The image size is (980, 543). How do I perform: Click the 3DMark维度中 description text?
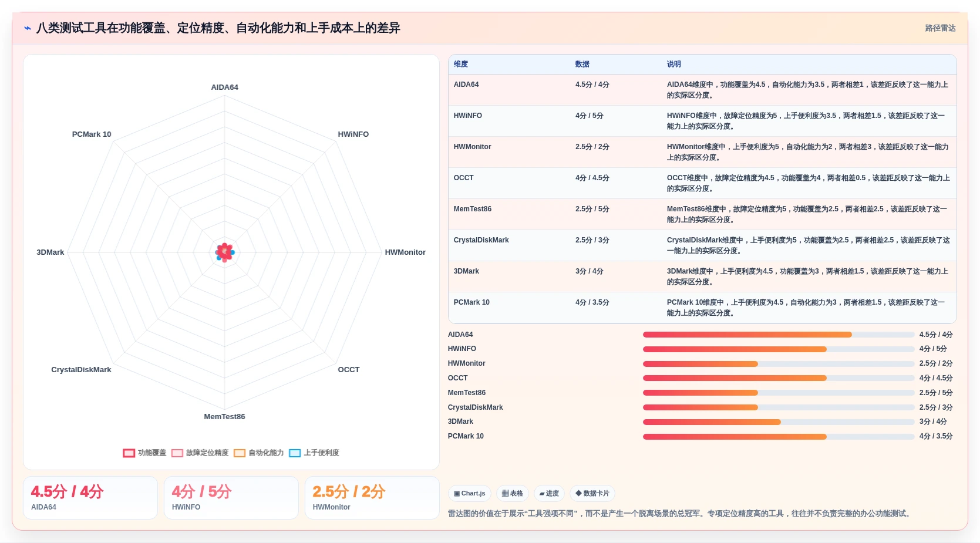point(807,276)
